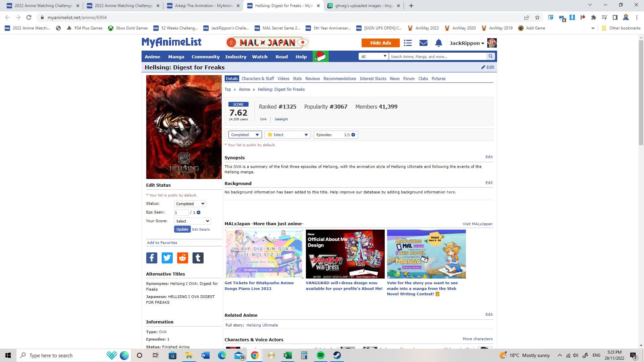Open the notifications bell icon
This screenshot has height=362, width=644.
439,43
